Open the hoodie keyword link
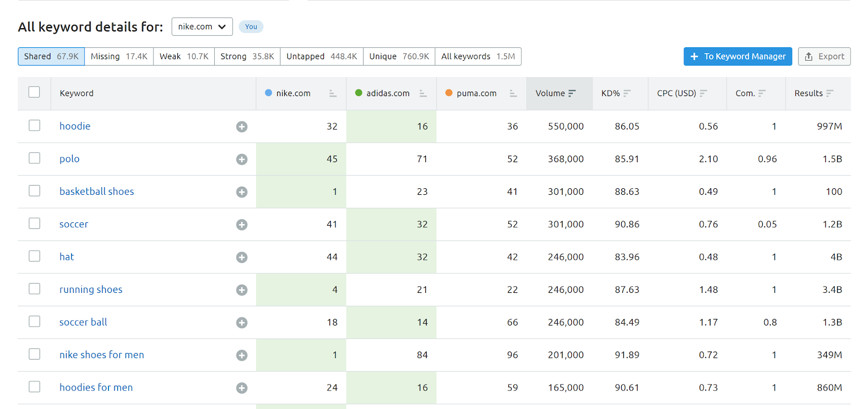 (75, 126)
